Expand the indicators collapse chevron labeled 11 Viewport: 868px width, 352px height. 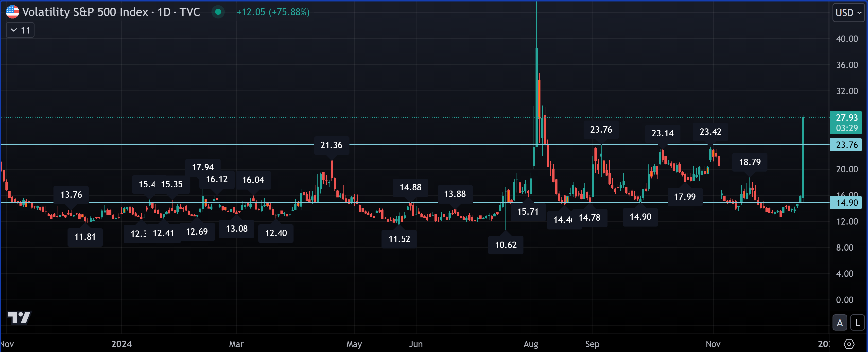20,30
